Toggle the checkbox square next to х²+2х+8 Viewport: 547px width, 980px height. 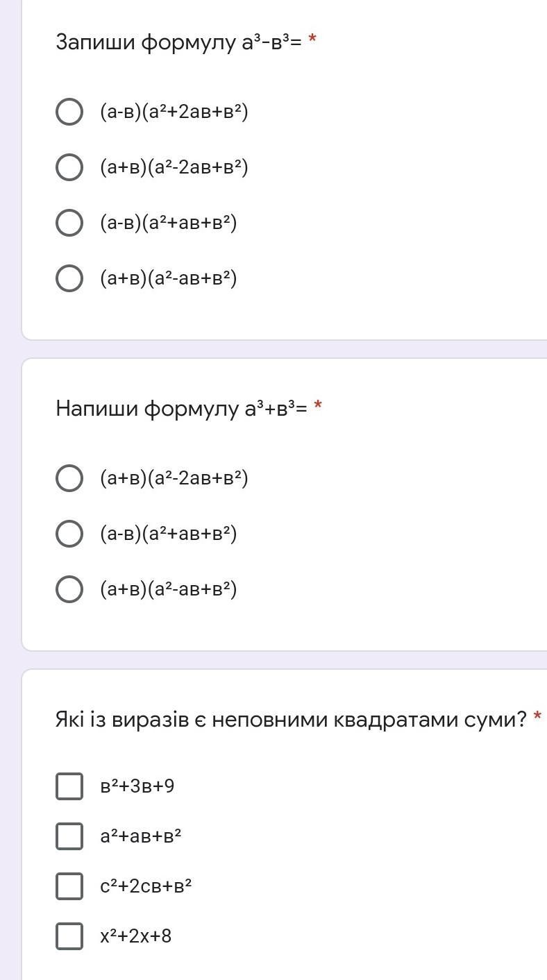pyautogui.click(x=69, y=936)
